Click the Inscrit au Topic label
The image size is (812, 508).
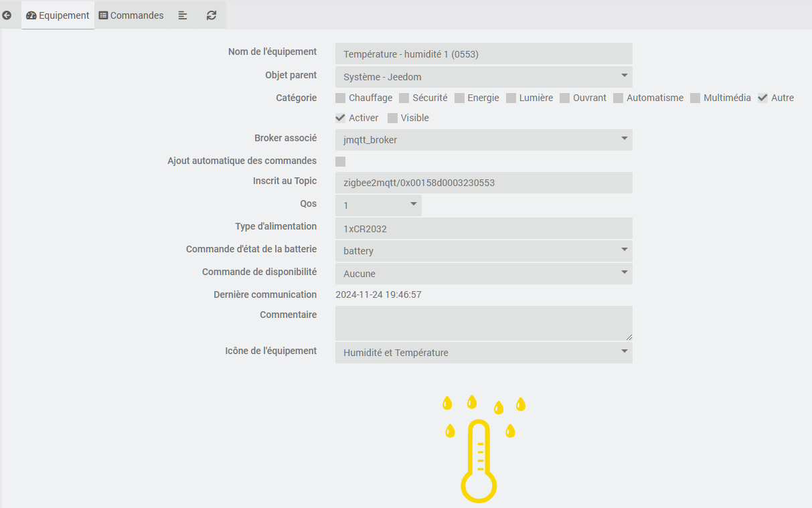point(285,181)
